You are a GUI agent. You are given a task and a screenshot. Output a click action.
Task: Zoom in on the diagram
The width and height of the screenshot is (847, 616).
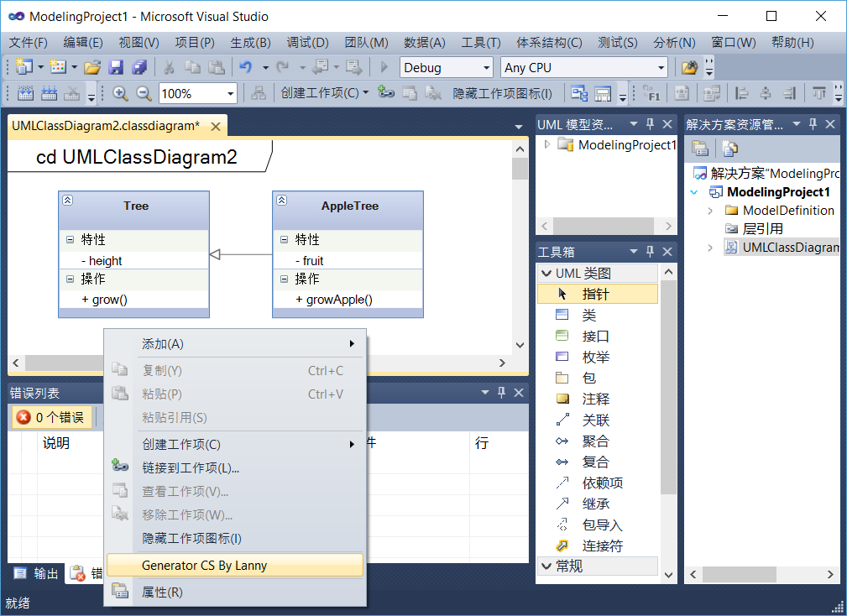[120, 93]
